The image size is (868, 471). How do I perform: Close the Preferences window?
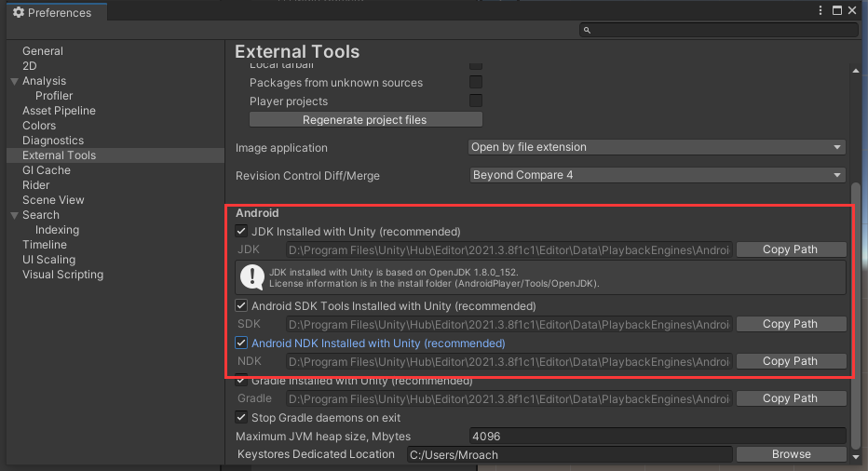(x=852, y=10)
